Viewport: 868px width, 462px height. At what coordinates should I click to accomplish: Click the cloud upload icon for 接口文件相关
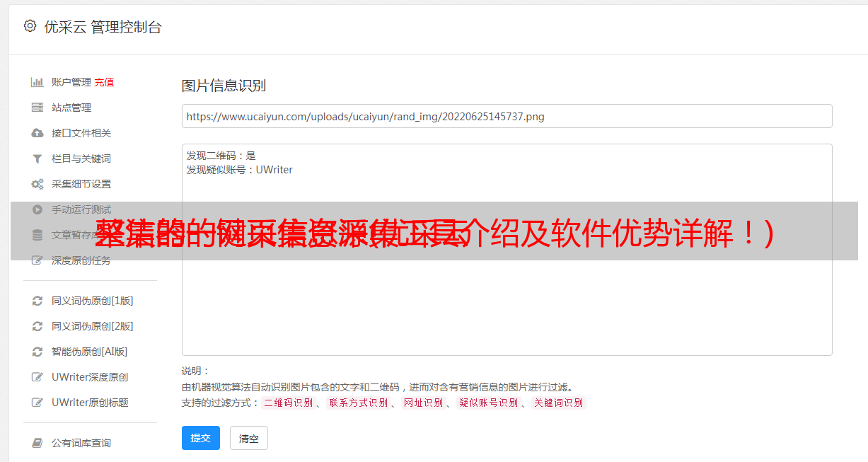point(37,133)
